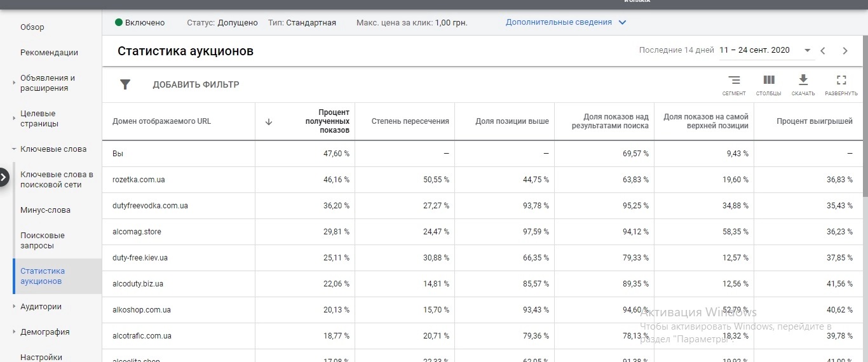Select Минус-слова menu item
This screenshot has width=868, height=362.
pyautogui.click(x=45, y=210)
